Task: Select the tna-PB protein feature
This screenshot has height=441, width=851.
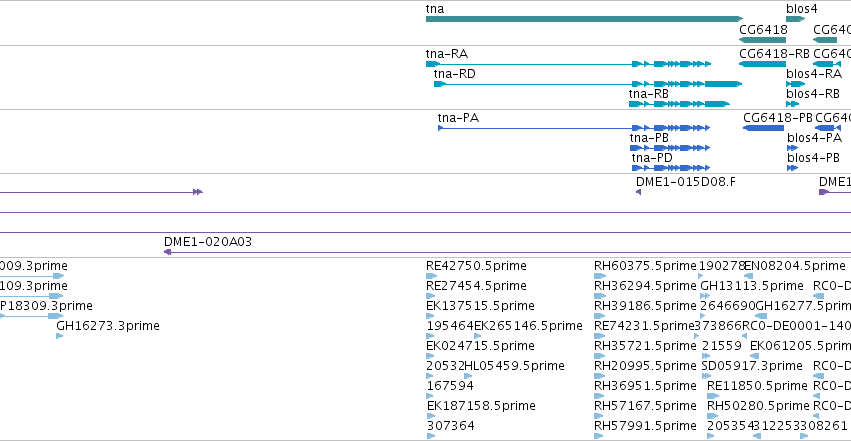Action: [x=670, y=148]
